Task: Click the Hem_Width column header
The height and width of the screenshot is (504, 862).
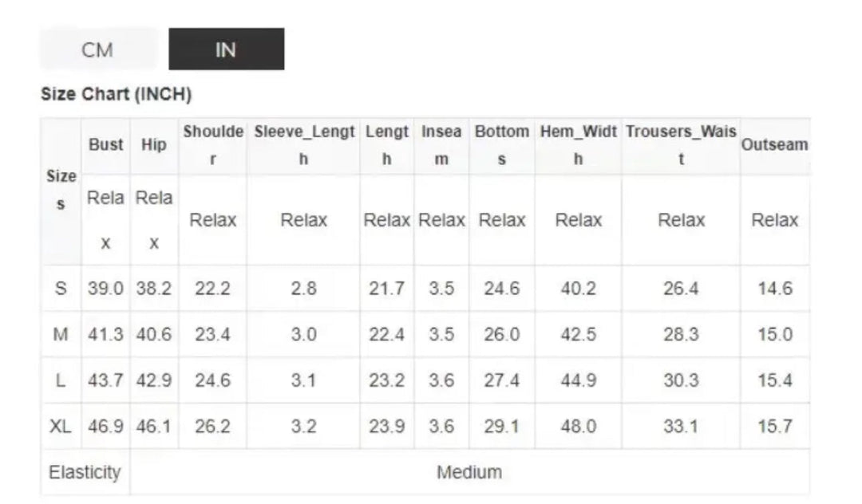Action: pos(578,145)
